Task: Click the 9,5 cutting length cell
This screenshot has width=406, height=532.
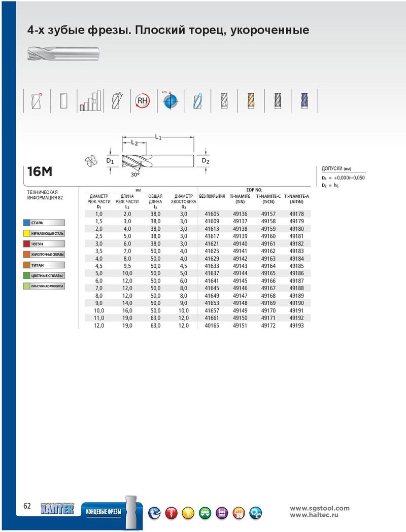Action: click(x=127, y=266)
